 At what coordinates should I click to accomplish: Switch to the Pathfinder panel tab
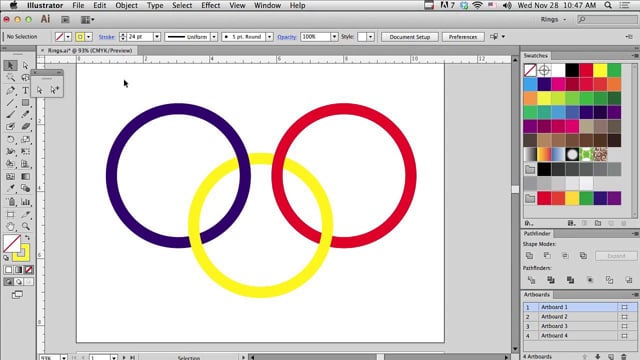click(537, 233)
